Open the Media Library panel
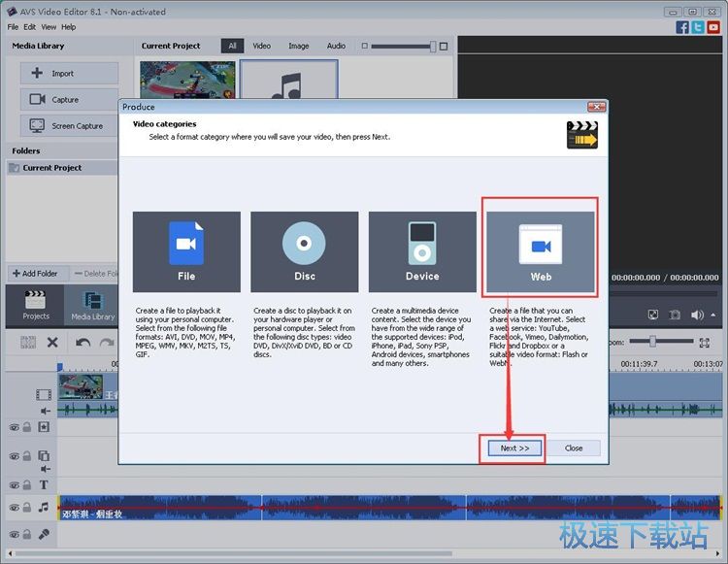 point(92,306)
